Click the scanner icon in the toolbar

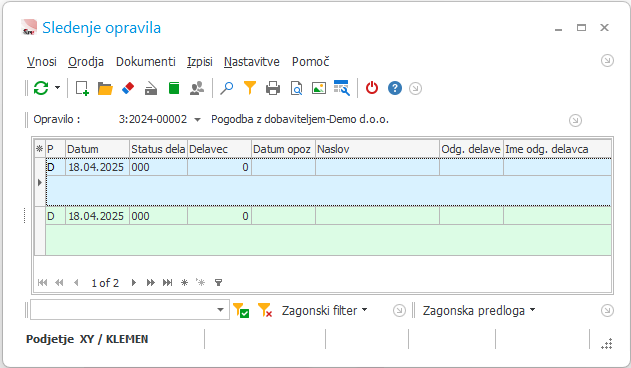point(151,88)
